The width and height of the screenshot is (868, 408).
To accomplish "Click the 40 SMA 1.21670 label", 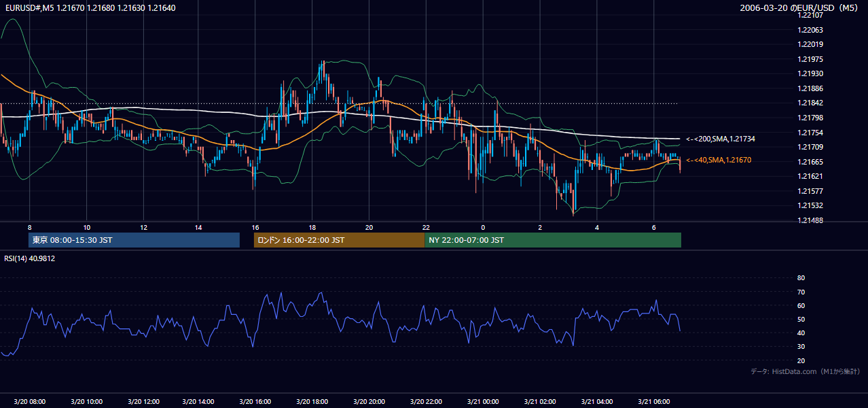I will [719, 160].
